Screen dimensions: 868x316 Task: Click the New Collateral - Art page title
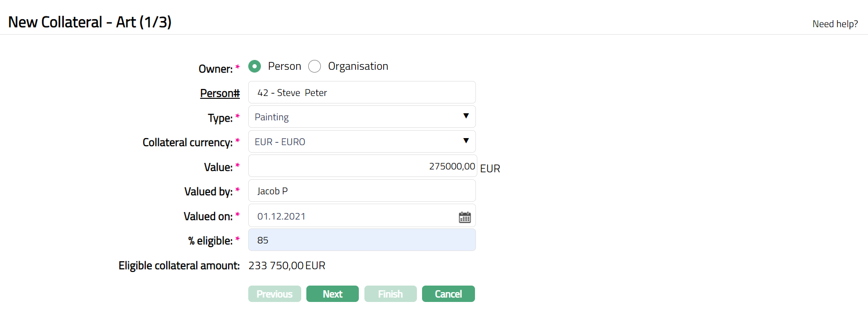[90, 22]
